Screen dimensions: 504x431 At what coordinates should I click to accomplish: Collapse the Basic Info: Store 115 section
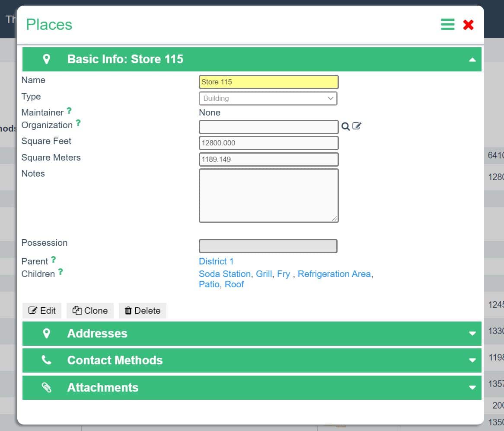point(472,60)
